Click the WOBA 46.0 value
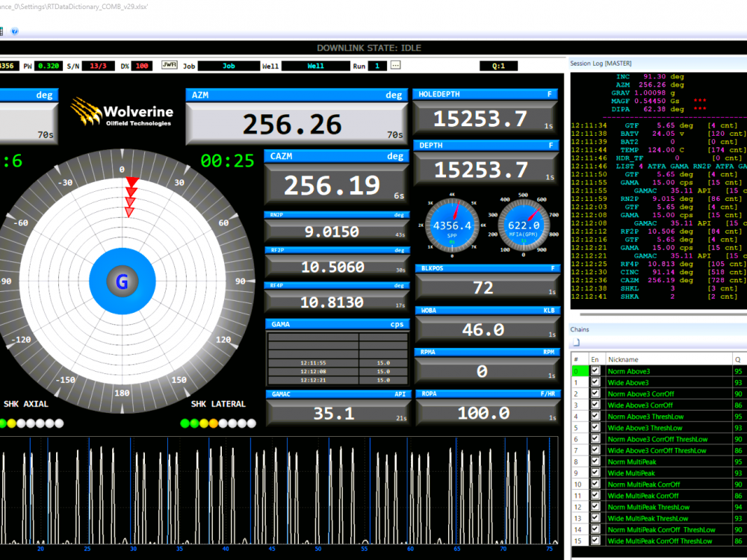The width and height of the screenshot is (747, 560). click(487, 329)
